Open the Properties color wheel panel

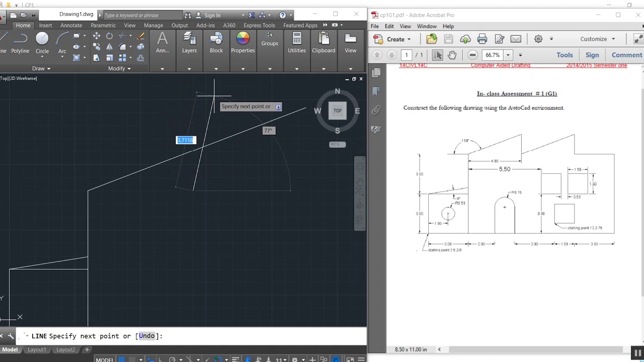tap(243, 43)
